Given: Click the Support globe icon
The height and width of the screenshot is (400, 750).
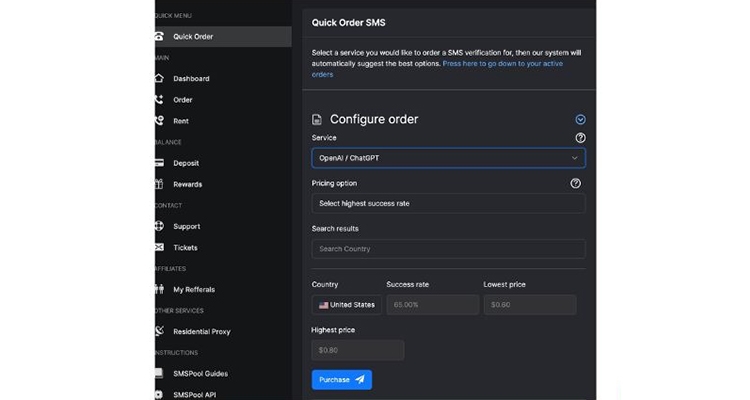Looking at the screenshot, I should coord(159,226).
